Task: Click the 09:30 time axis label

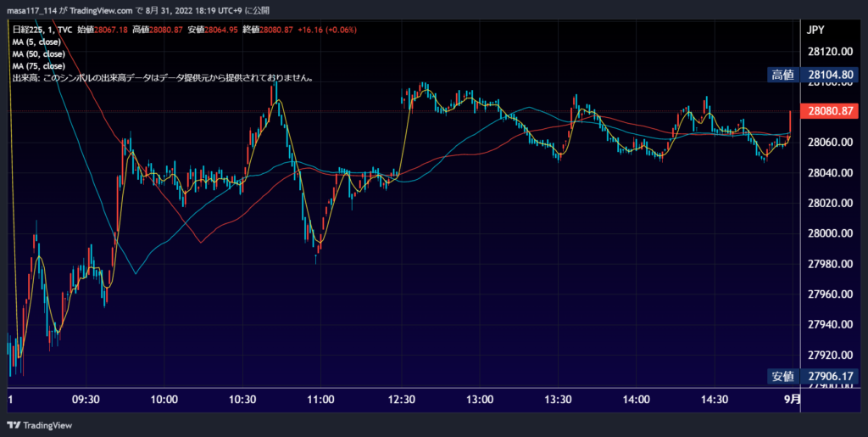Action: coord(86,400)
